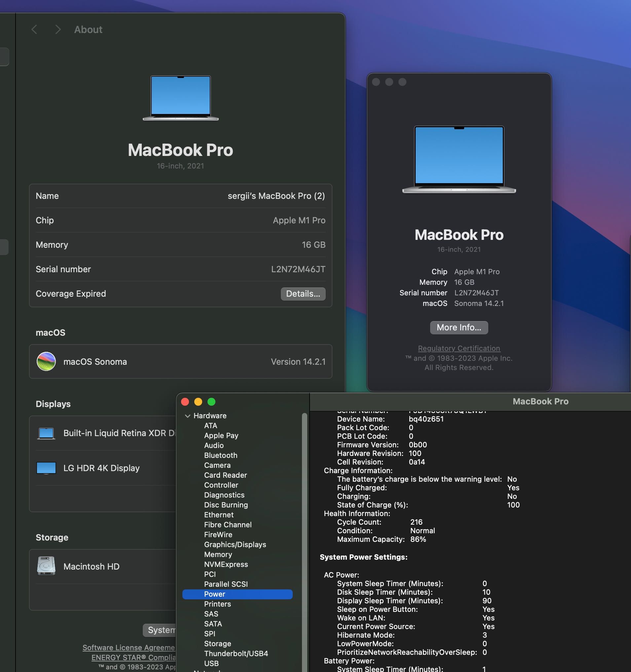
Task: Click Maximum Capacity value 86%
Action: click(418, 539)
